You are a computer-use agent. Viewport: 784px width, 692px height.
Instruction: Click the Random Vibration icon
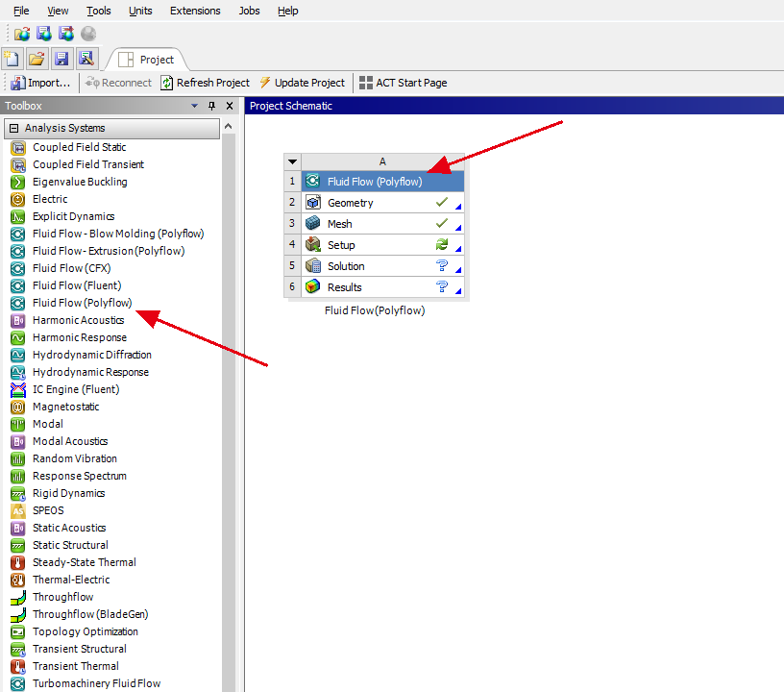coord(18,459)
